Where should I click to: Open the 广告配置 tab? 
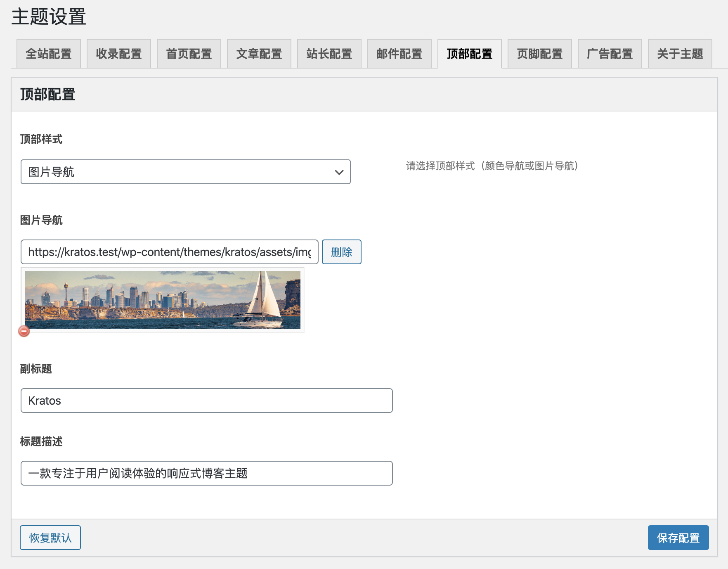click(610, 53)
